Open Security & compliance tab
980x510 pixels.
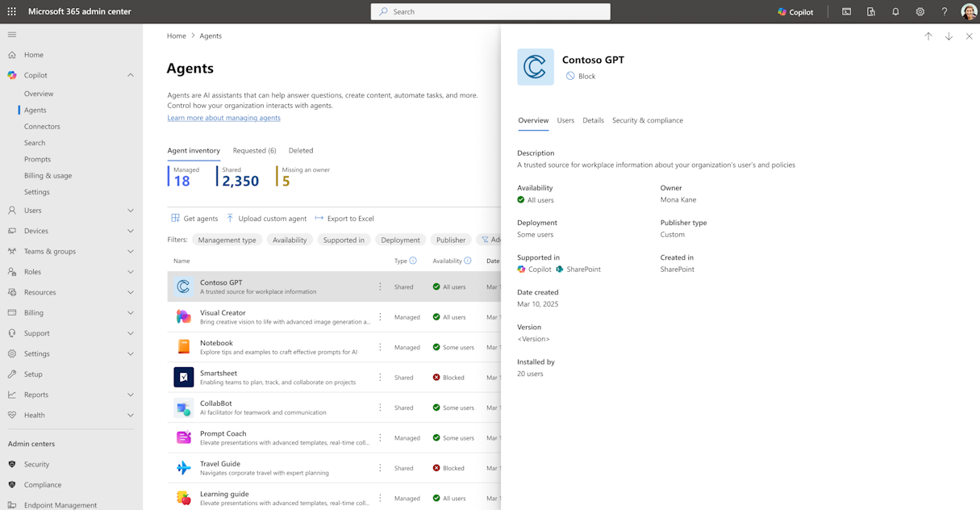(648, 120)
